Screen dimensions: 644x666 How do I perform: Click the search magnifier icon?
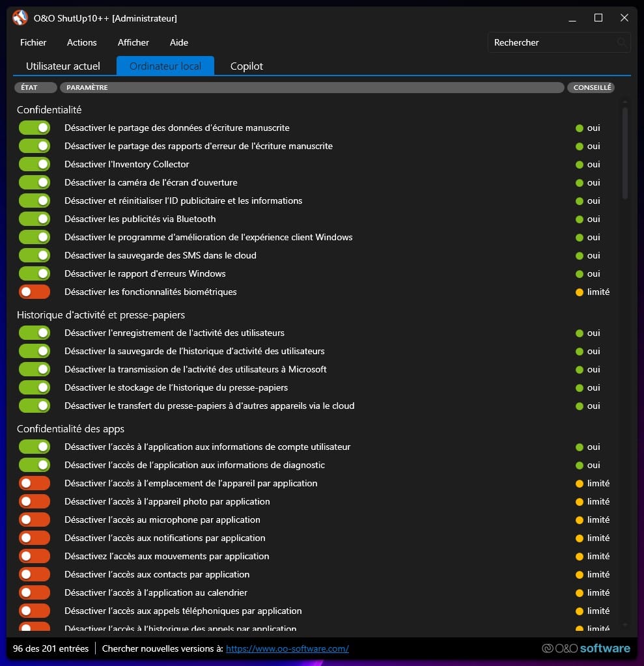tap(621, 42)
